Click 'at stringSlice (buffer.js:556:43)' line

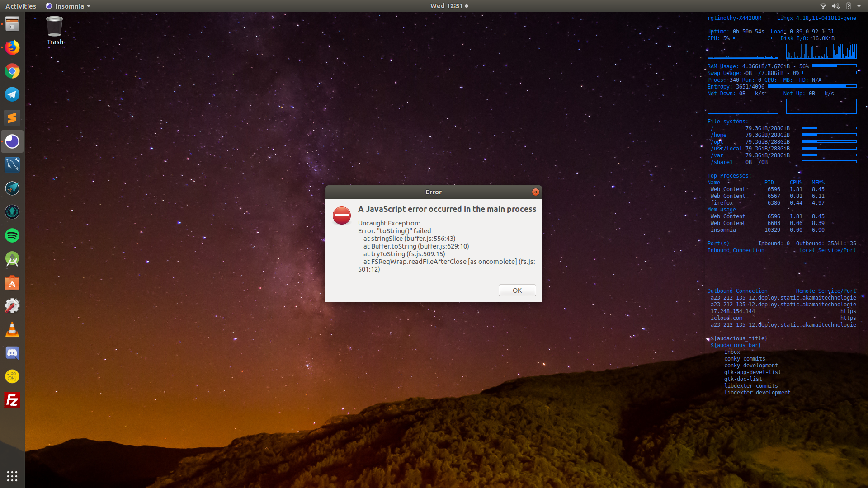[x=409, y=239]
